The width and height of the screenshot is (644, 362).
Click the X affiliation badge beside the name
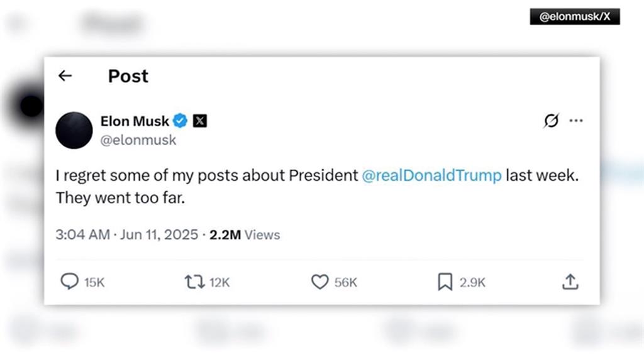(199, 121)
